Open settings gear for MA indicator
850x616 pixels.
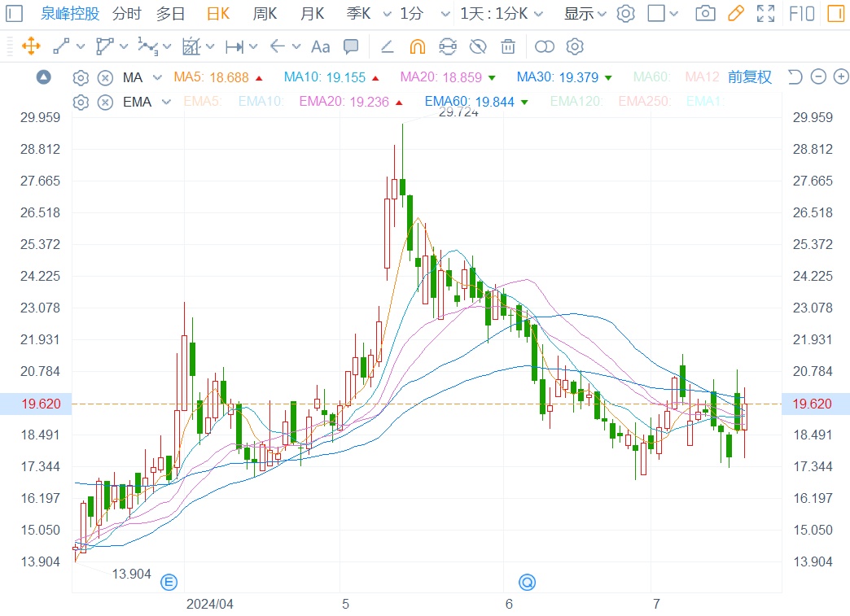coord(81,78)
